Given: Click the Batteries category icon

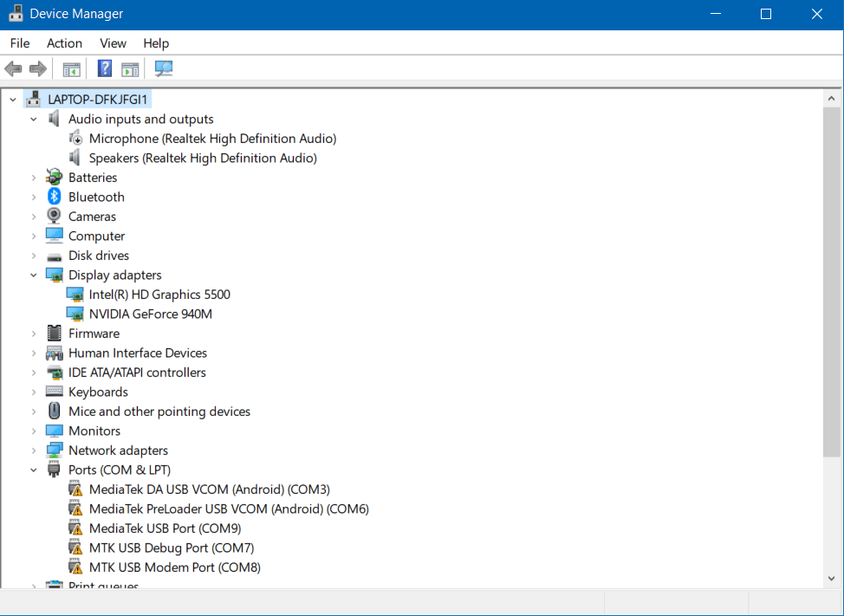Looking at the screenshot, I should 55,178.
